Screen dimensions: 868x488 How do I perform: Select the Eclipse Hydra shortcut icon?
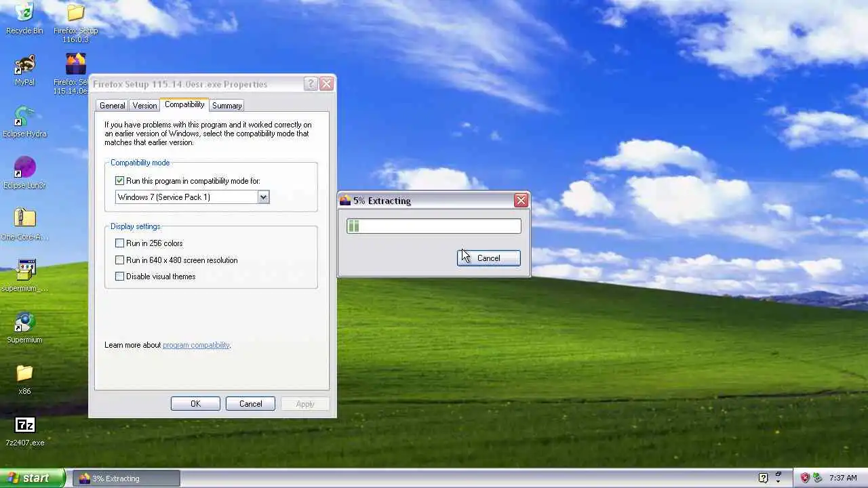pos(24,116)
